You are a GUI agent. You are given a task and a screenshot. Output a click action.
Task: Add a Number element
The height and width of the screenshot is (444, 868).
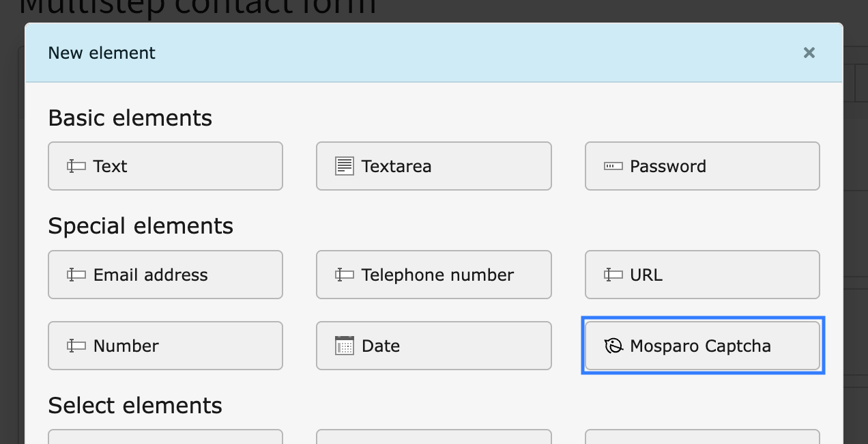pos(165,346)
